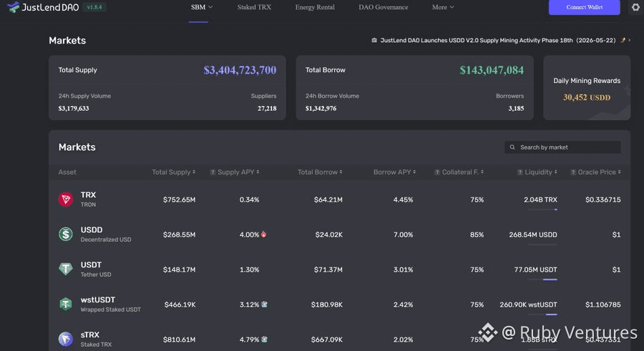
Task: Click wstUSDT liquidity utilization bar
Action: (542, 315)
